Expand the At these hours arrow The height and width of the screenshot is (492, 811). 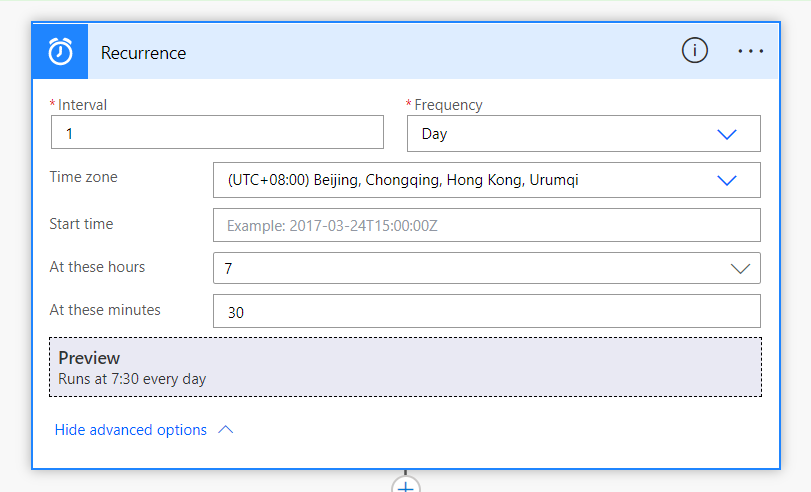pos(740,268)
